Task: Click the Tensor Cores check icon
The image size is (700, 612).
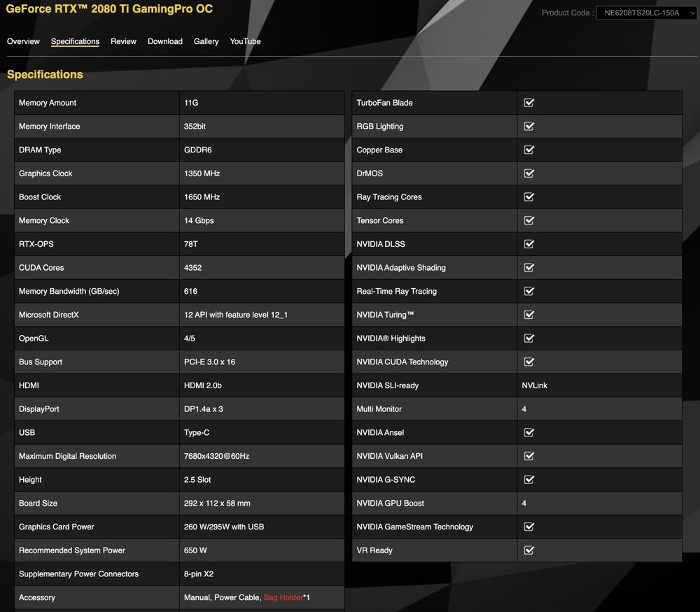Action: coord(529,220)
